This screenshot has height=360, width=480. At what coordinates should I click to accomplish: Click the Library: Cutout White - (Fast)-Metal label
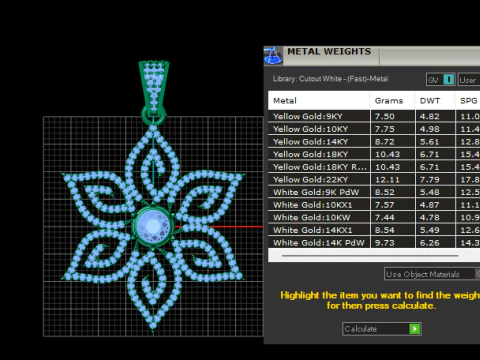(330, 79)
